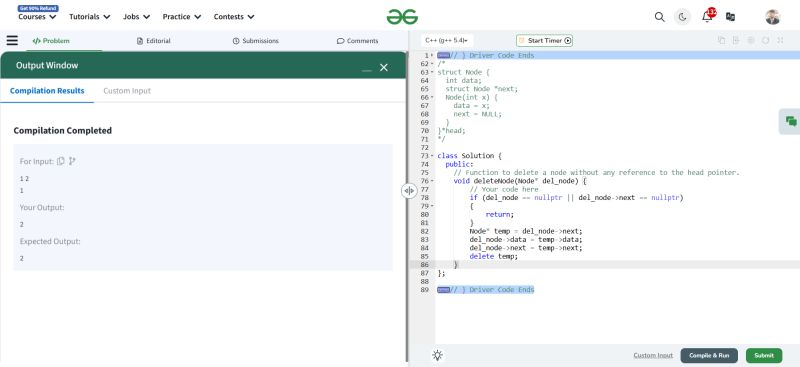
Task: Click the 'Get 90% Refund' badge
Action: [38, 8]
